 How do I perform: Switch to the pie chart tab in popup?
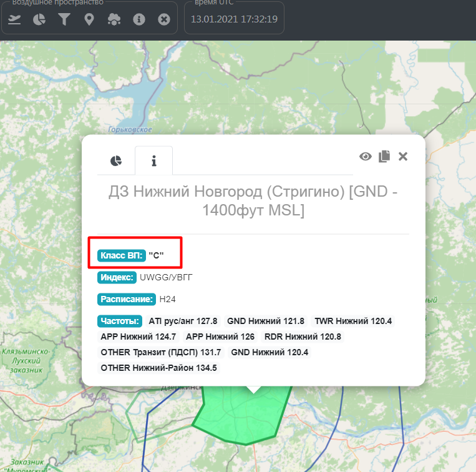[x=116, y=161]
